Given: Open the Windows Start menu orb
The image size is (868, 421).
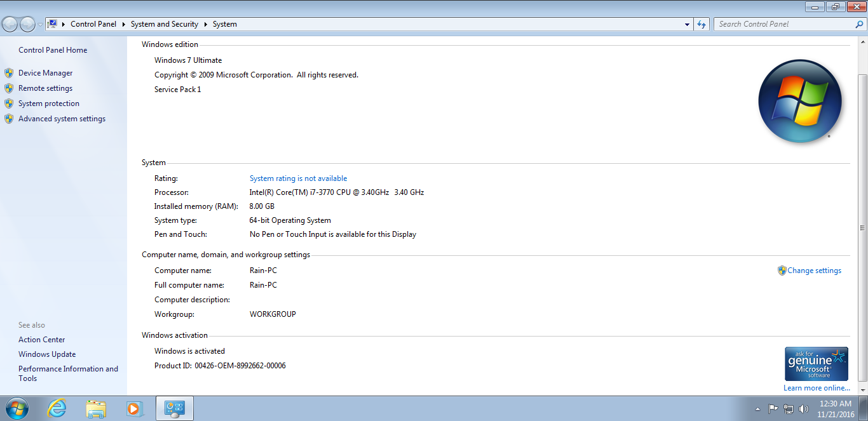Looking at the screenshot, I should pyautogui.click(x=17, y=408).
